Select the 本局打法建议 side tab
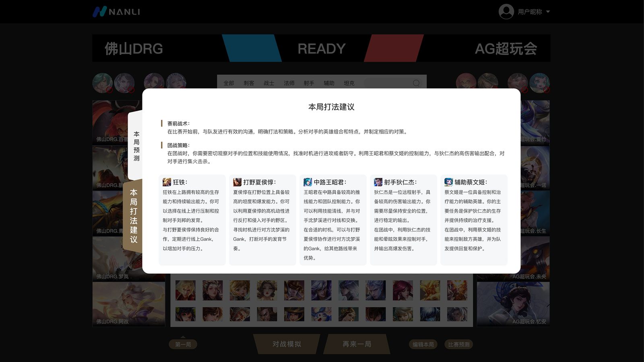 133,216
